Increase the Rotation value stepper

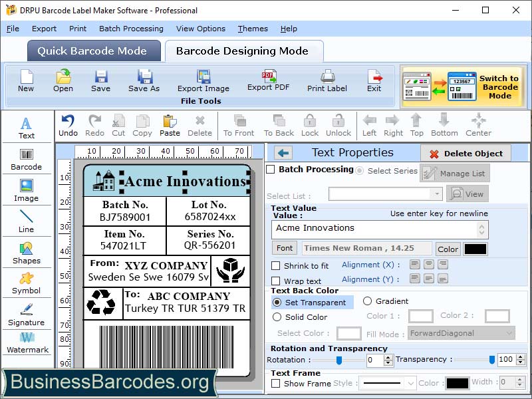point(388,357)
